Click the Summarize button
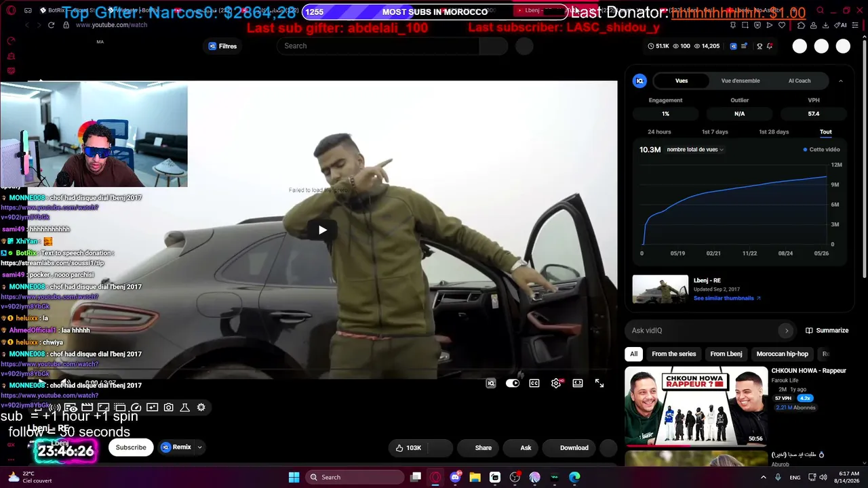The height and width of the screenshot is (488, 868). (x=827, y=331)
